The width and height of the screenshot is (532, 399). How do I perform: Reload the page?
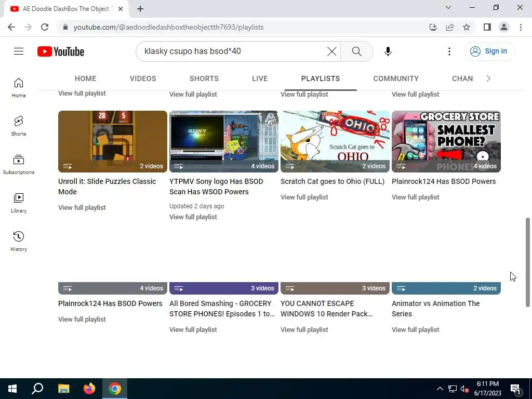[45, 27]
